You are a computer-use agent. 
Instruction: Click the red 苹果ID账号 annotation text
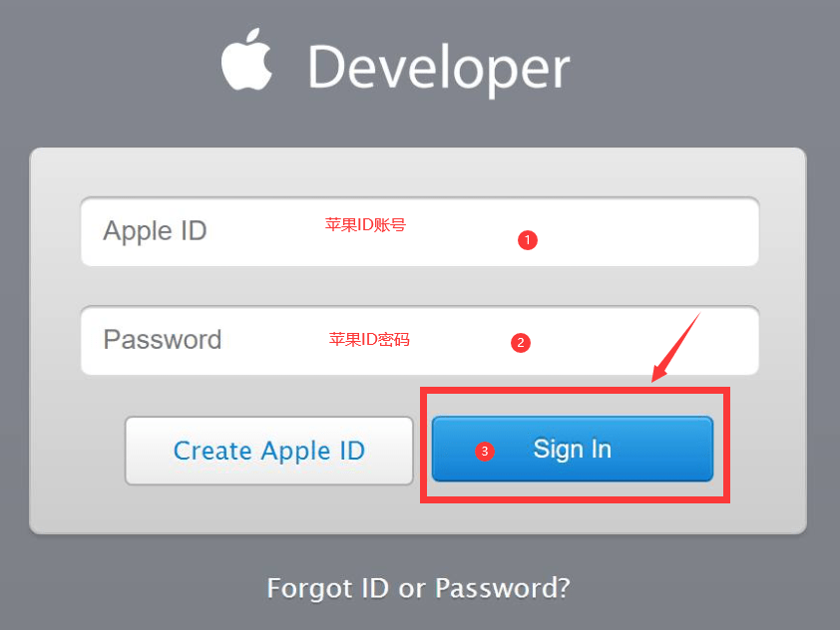365,225
